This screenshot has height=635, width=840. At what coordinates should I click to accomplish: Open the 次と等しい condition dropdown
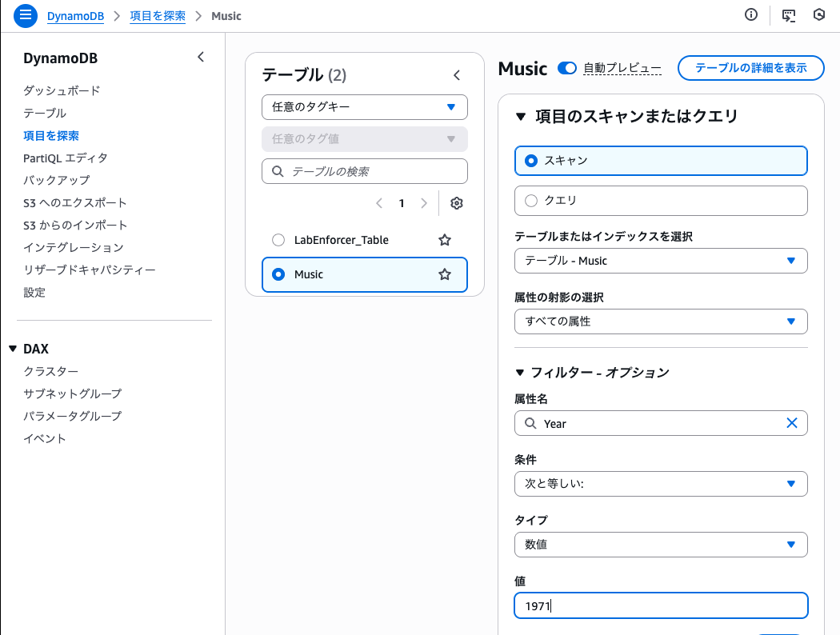(661, 484)
